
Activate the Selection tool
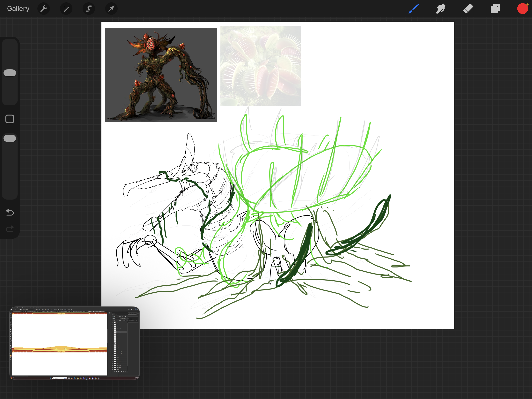pyautogui.click(x=89, y=9)
